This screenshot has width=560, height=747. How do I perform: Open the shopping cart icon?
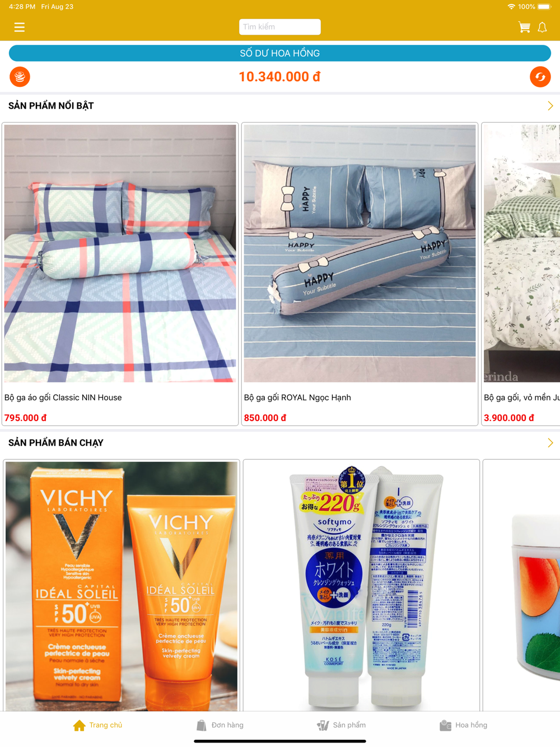tap(524, 27)
